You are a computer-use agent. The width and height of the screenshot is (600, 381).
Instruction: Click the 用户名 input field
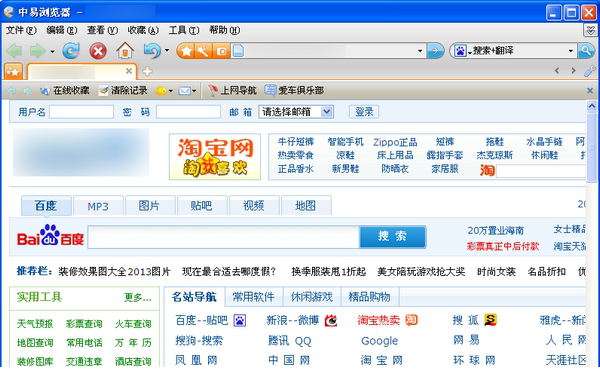(x=82, y=112)
